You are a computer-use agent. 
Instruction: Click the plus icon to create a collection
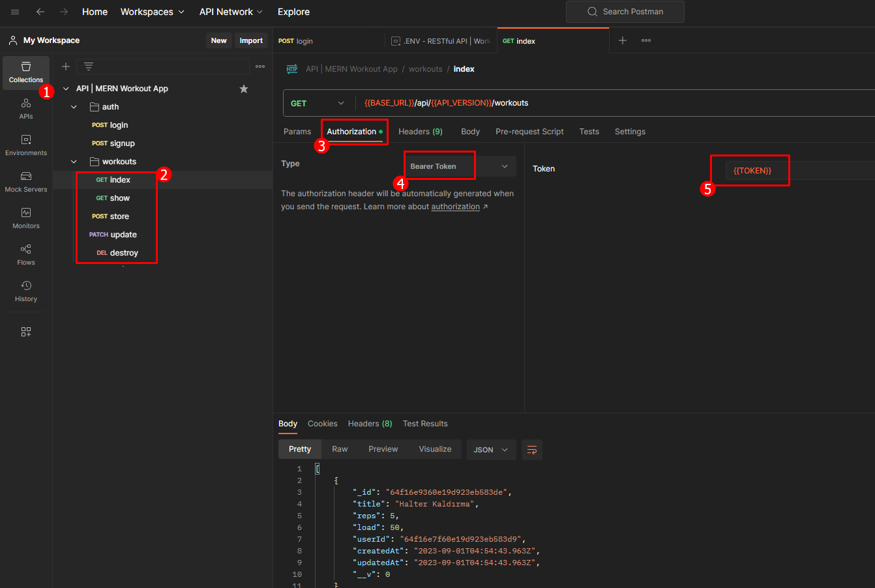click(66, 66)
